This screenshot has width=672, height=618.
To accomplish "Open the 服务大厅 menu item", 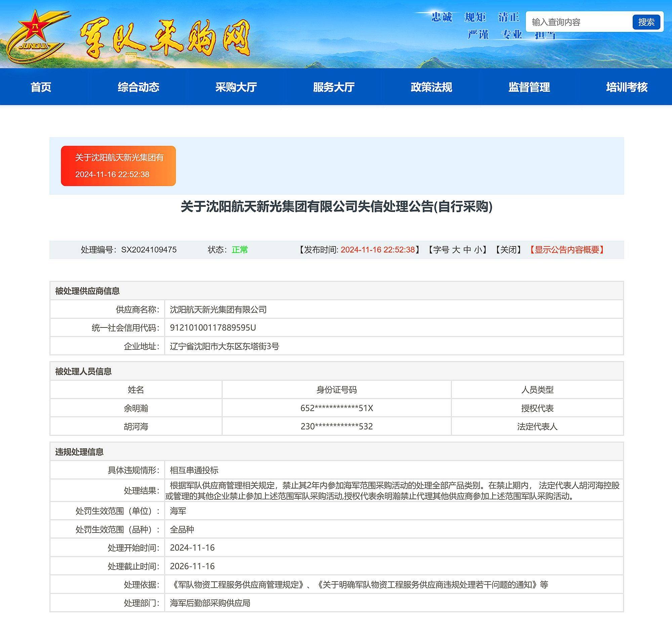I will 333,87.
